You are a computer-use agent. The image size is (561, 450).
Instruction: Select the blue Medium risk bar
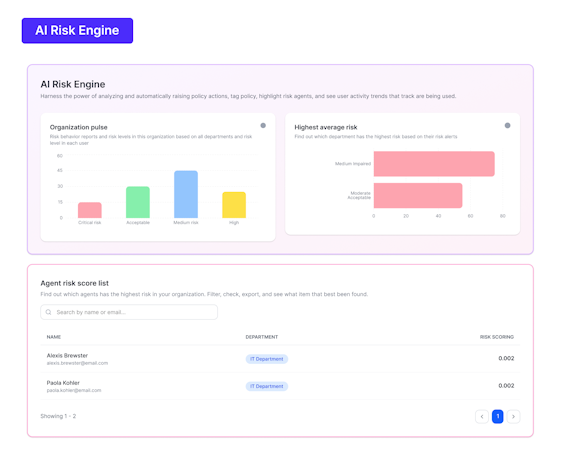coord(186,194)
